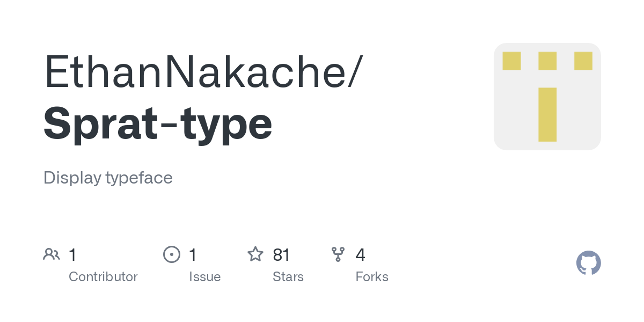
Task: Click the Issue label
Action: coord(204,277)
